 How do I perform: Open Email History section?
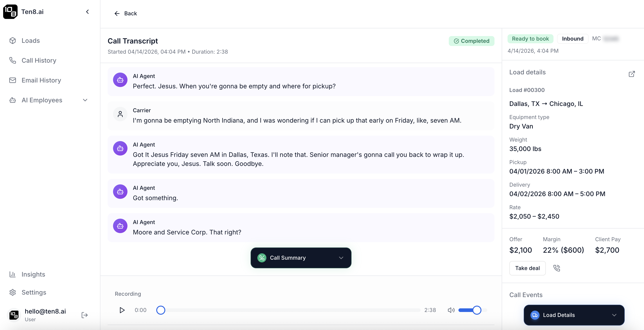click(x=41, y=80)
